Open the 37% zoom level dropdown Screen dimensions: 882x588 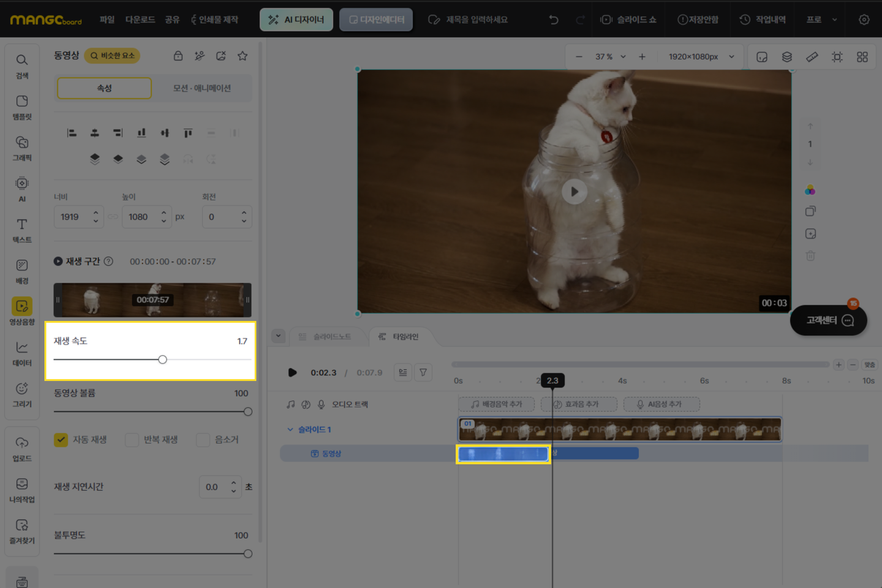(611, 57)
